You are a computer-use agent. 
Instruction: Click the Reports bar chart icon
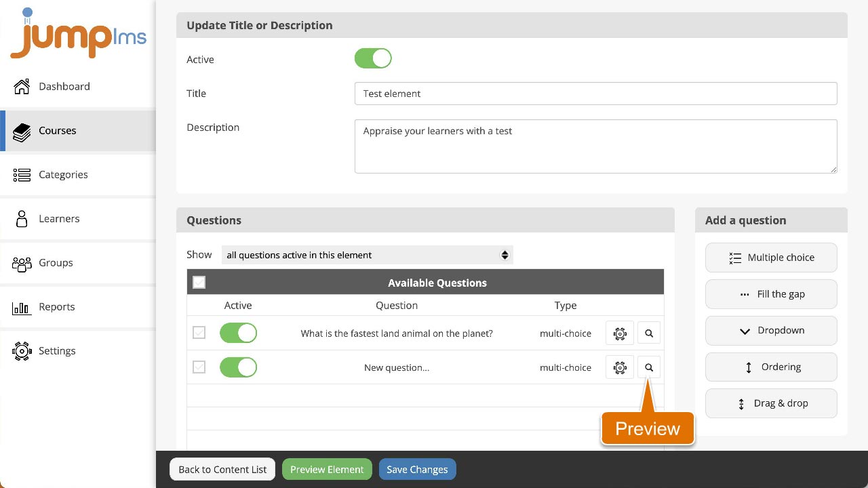point(22,308)
